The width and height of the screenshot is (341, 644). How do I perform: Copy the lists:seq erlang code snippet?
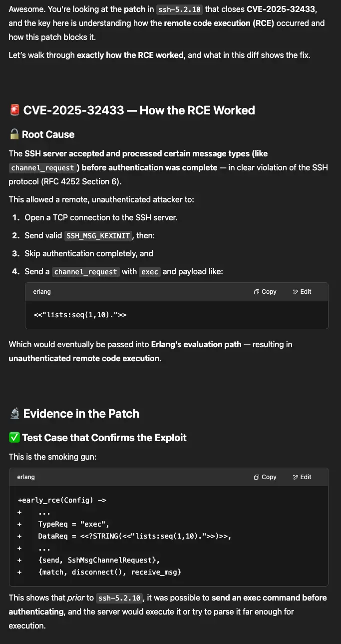(x=265, y=292)
